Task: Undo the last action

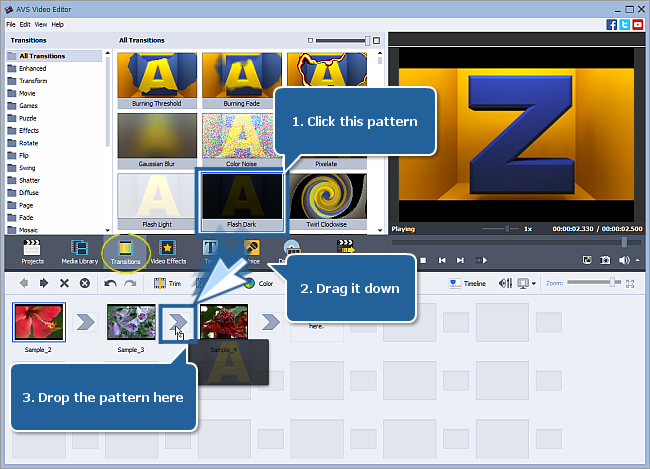Action: [x=110, y=283]
